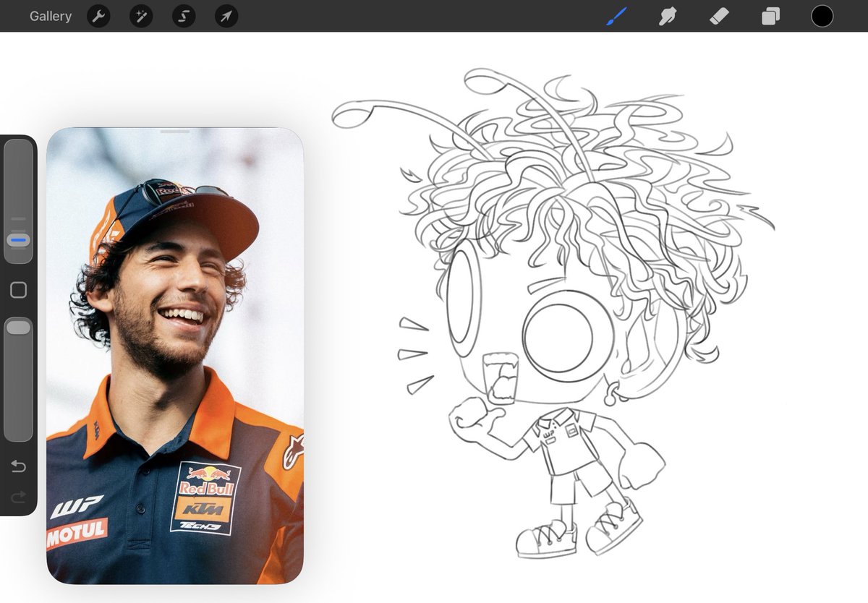
Task: Open the Gallery view
Action: click(x=51, y=16)
